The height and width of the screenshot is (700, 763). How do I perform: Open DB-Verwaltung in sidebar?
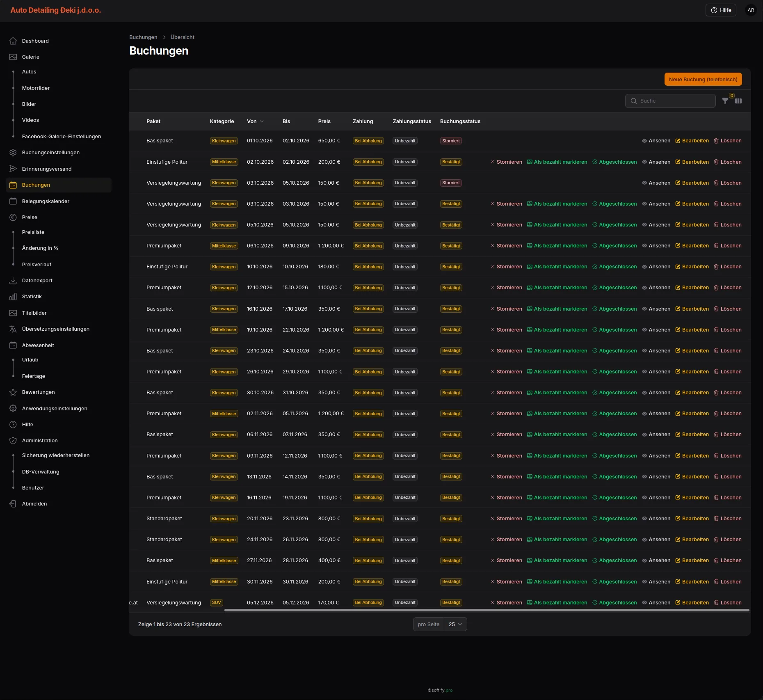(41, 472)
